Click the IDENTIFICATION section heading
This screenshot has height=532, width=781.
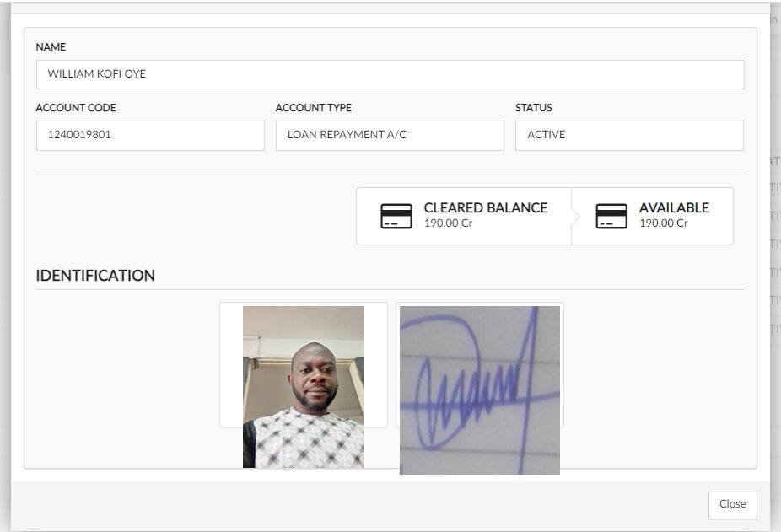[x=95, y=276]
